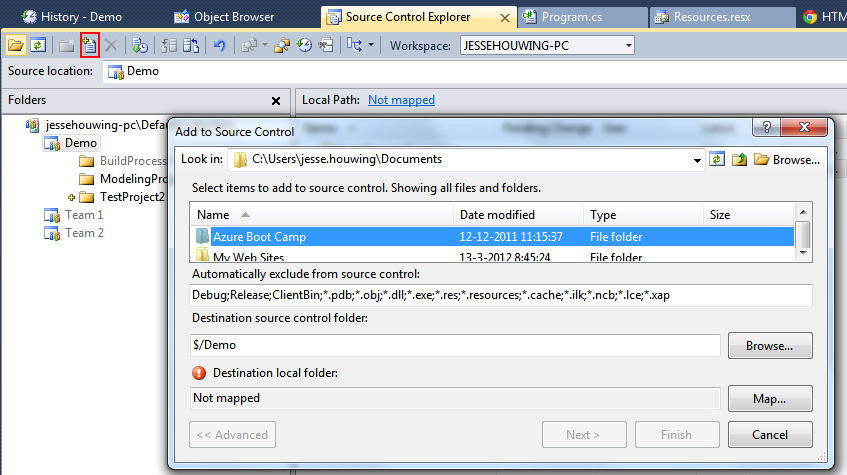
Task: Select the TestProject2 folder
Action: pyautogui.click(x=132, y=197)
